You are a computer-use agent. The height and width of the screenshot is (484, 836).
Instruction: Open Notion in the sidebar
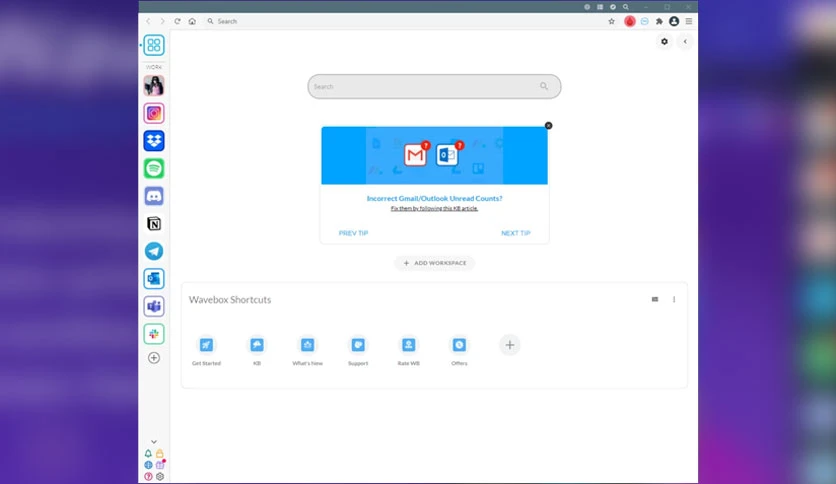click(x=154, y=223)
